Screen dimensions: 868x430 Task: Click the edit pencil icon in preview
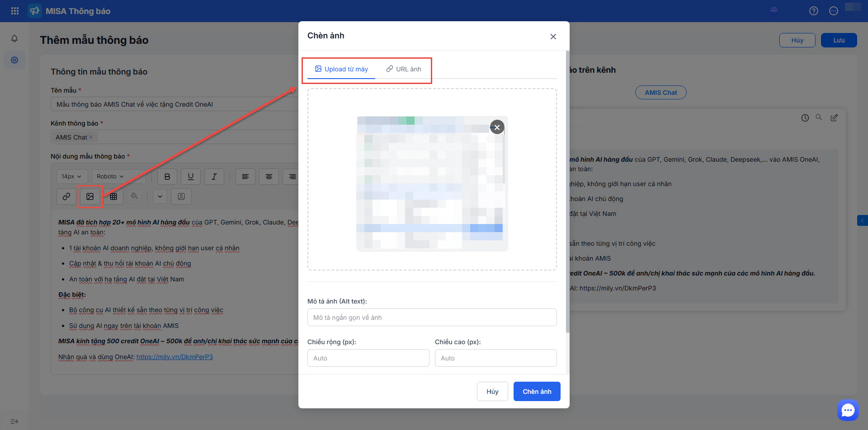(834, 118)
